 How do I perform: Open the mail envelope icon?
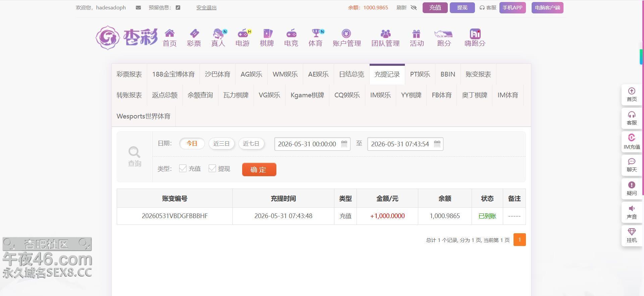(x=138, y=8)
